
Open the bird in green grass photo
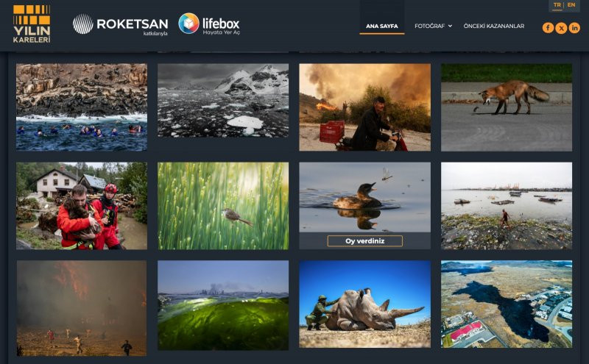pyautogui.click(x=223, y=206)
